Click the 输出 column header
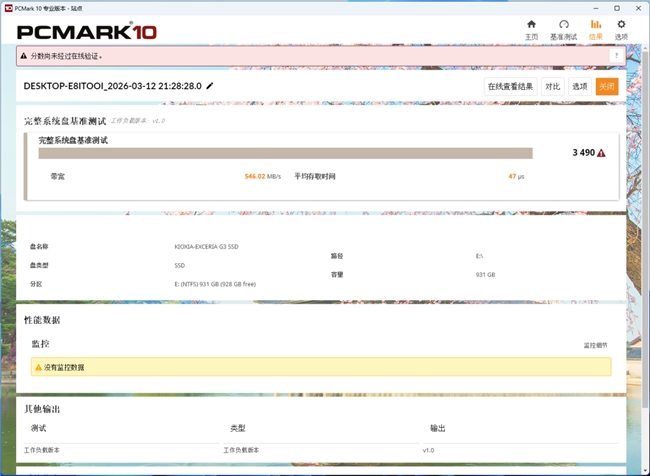This screenshot has width=650, height=476. coord(438,428)
